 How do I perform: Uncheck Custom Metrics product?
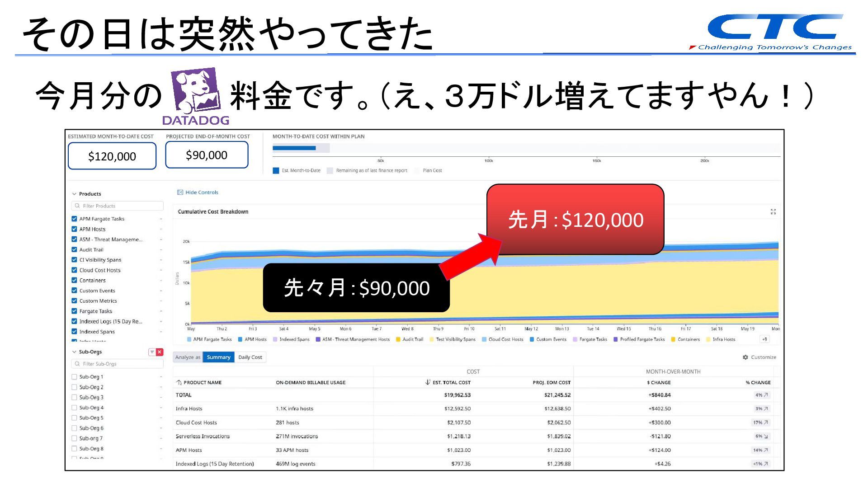(x=75, y=301)
